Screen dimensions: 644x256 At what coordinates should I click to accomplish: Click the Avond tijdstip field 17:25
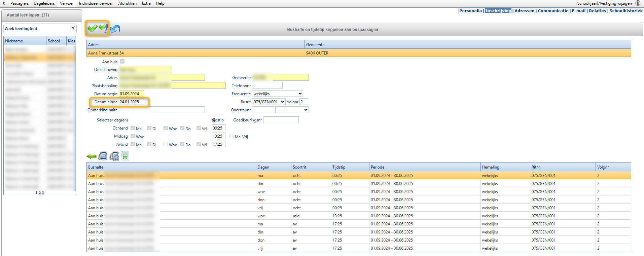coord(218,144)
